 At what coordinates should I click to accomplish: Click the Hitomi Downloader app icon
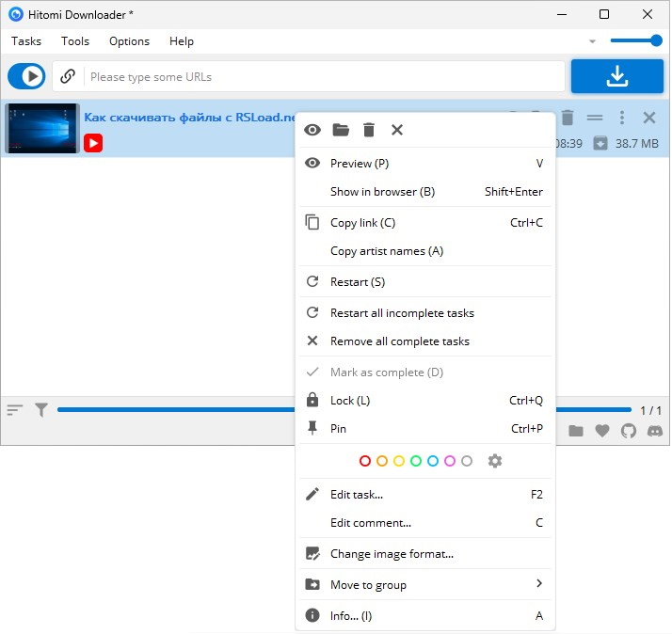16,14
